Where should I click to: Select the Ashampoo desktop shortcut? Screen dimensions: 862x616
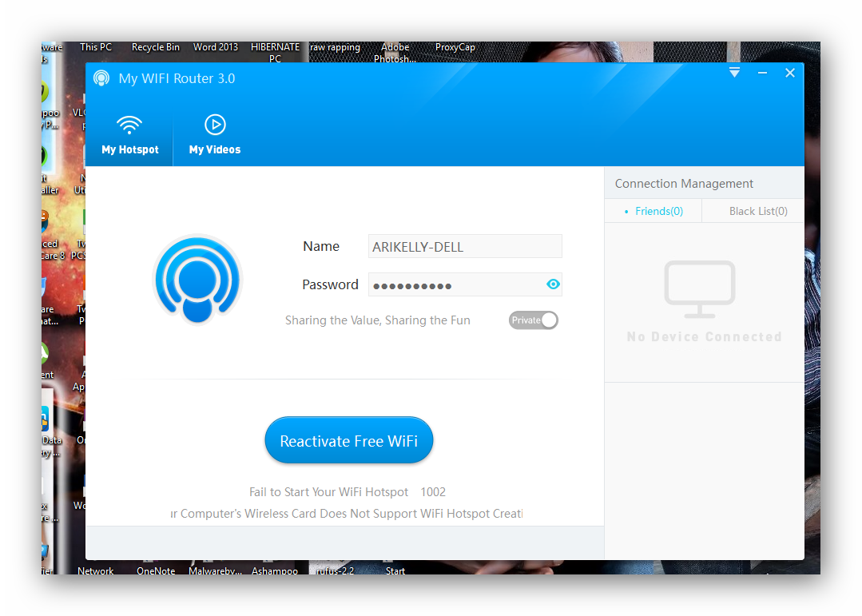(275, 570)
